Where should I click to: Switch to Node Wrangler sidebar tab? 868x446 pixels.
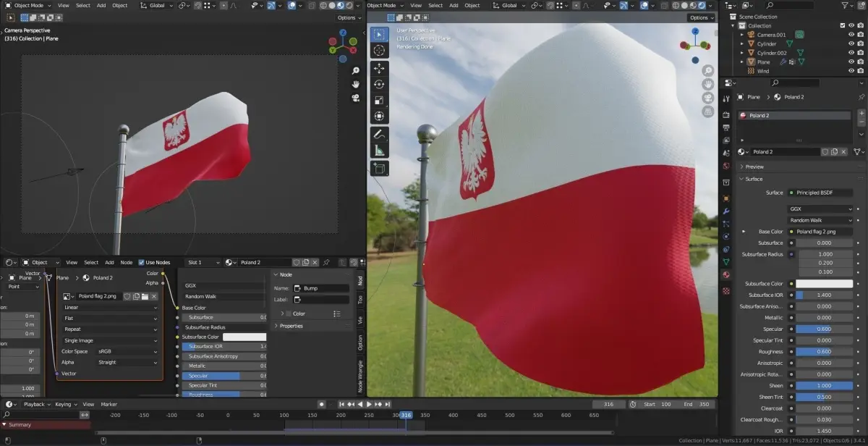[x=360, y=375]
